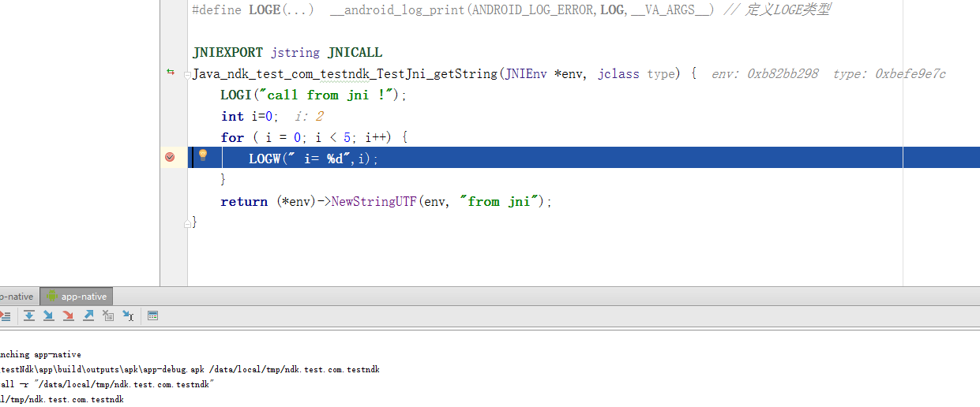980x407 pixels.
Task: Click the closing fold marker at function end
Action: (188, 224)
